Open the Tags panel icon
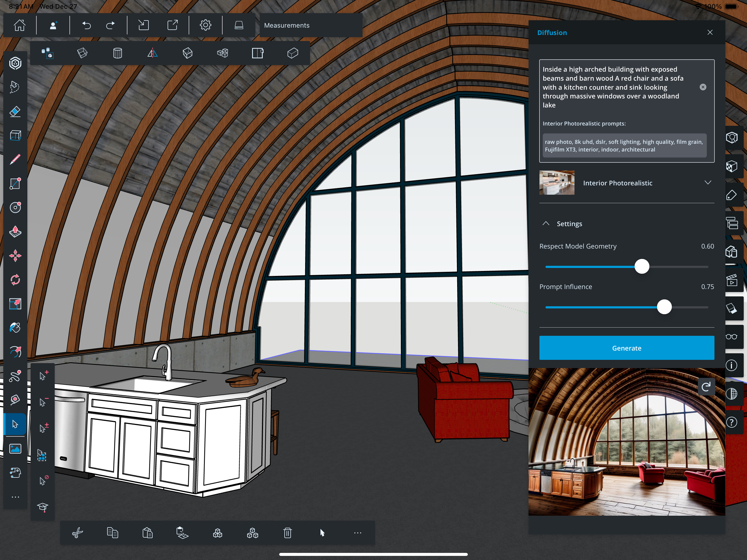Screen dimensions: 747x560 731,195
